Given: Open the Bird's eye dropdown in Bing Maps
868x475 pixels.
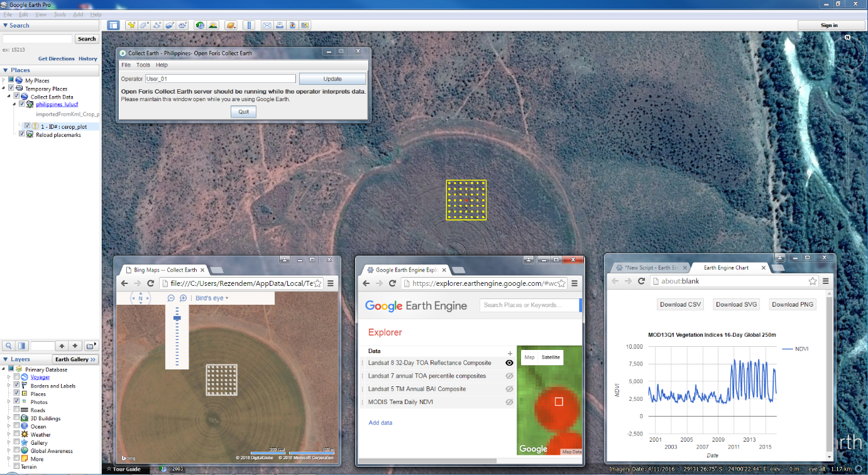Looking at the screenshot, I should (x=212, y=298).
